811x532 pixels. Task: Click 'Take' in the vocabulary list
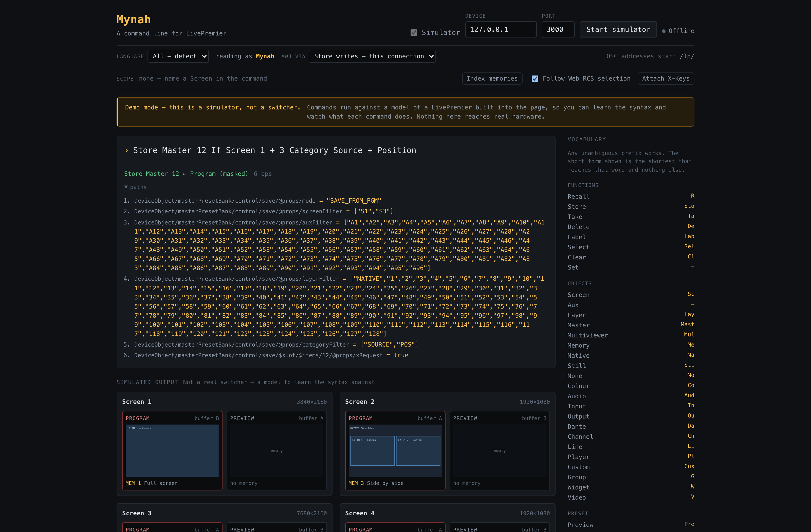point(575,217)
